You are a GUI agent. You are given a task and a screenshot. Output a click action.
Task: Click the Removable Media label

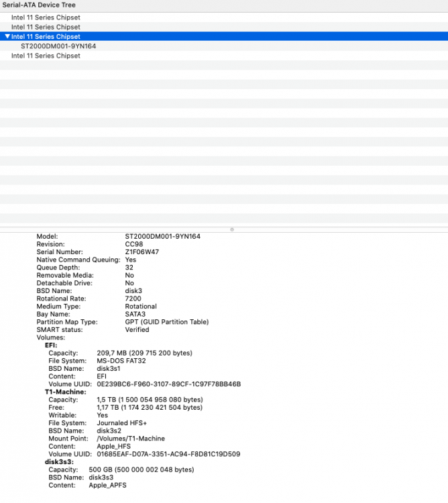(x=65, y=275)
